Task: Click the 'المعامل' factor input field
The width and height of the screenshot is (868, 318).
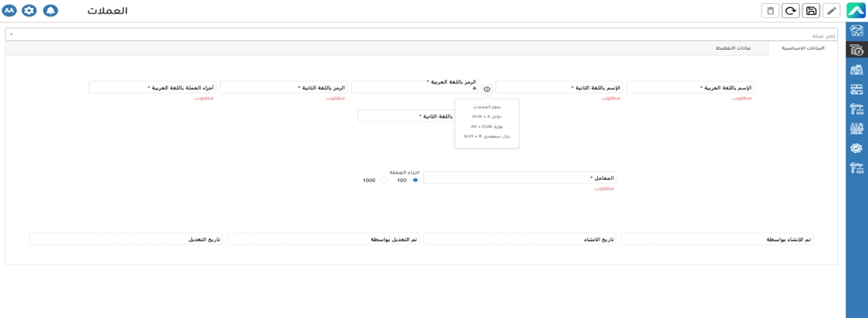Action: click(x=519, y=178)
